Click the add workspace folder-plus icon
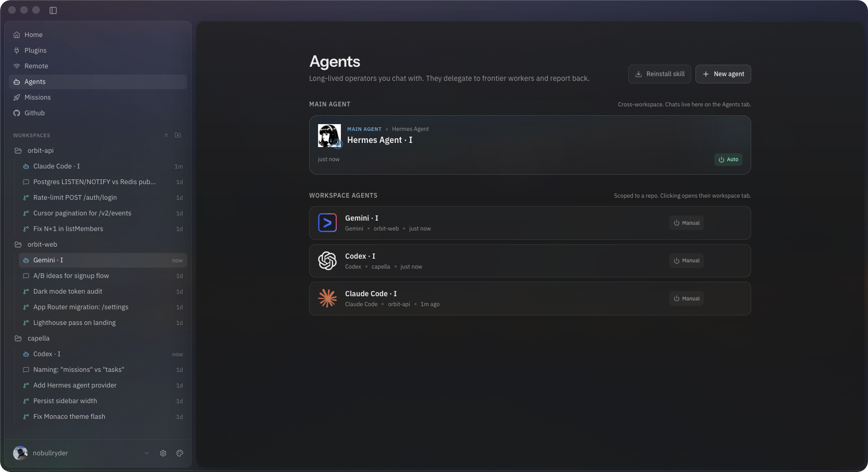Viewport: 868px width, 472px height. (x=178, y=135)
